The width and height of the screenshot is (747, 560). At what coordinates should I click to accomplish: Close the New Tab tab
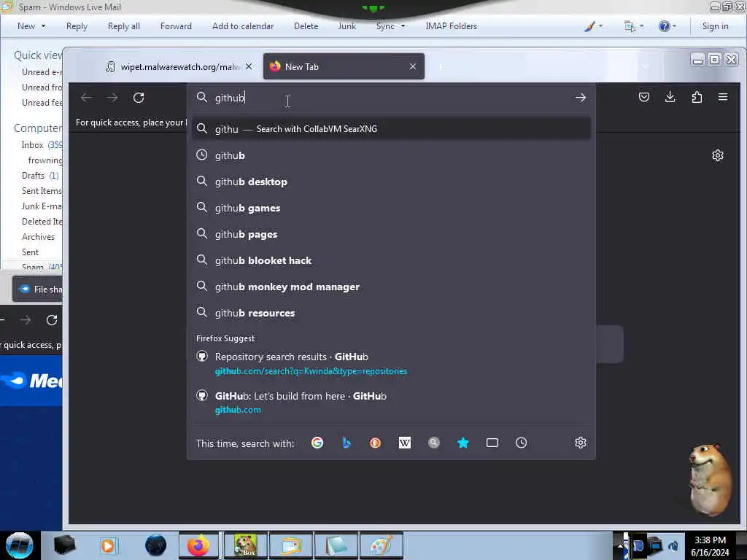(413, 66)
